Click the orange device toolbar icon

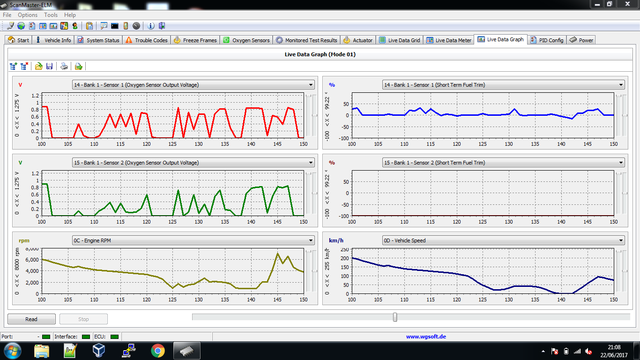pyautogui.click(x=125, y=26)
